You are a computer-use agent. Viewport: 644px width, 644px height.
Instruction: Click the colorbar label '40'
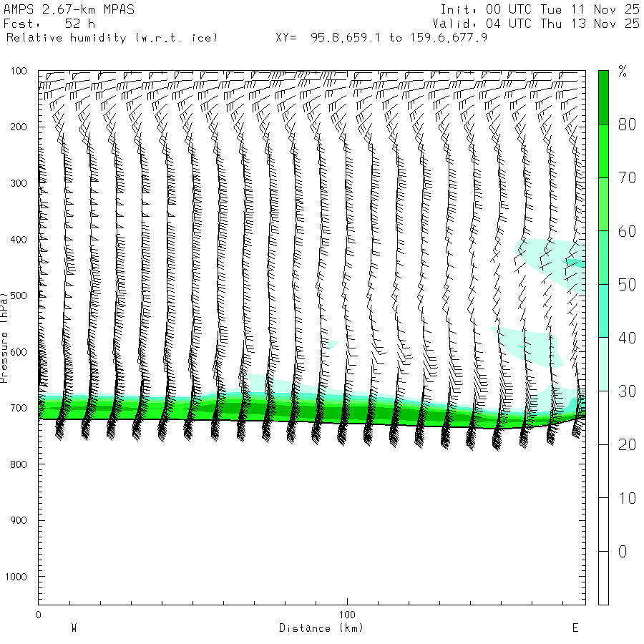pyautogui.click(x=627, y=338)
